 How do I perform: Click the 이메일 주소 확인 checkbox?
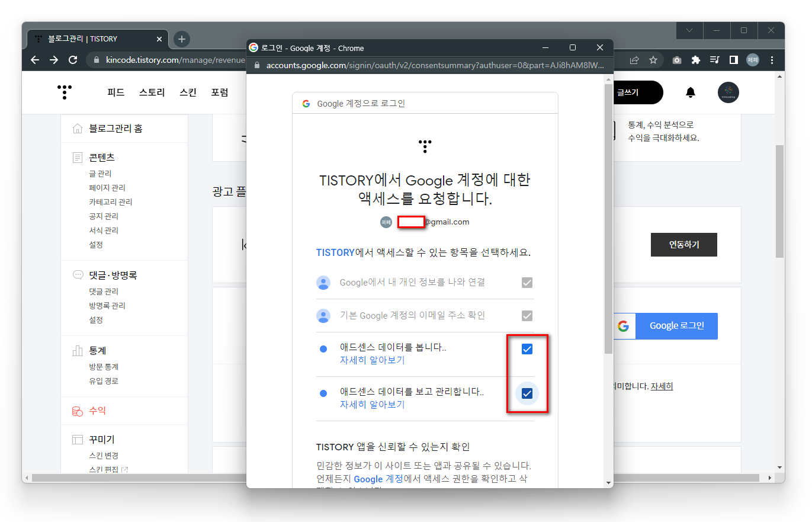pyautogui.click(x=527, y=316)
